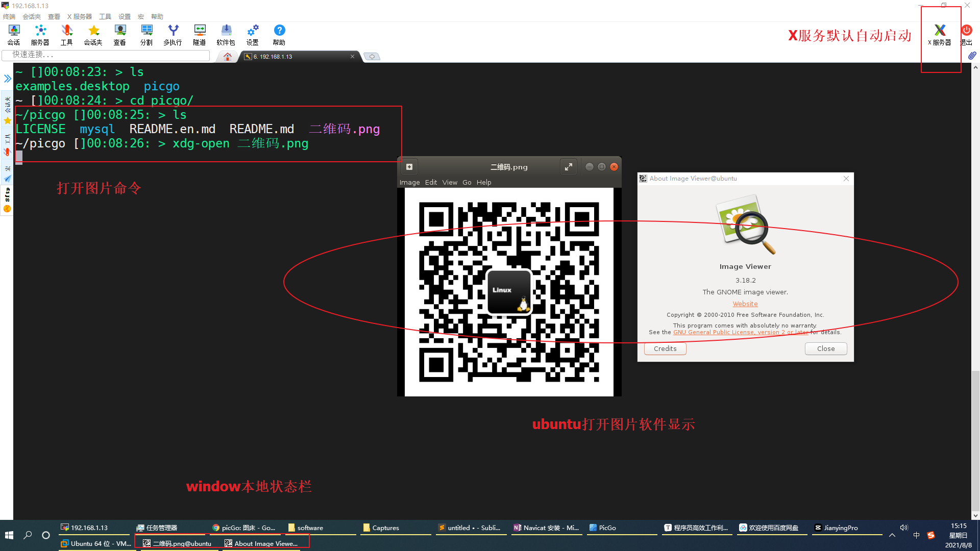The image size is (980, 551).
Task: Expand the sidebar with double chevron
Action: [7, 79]
